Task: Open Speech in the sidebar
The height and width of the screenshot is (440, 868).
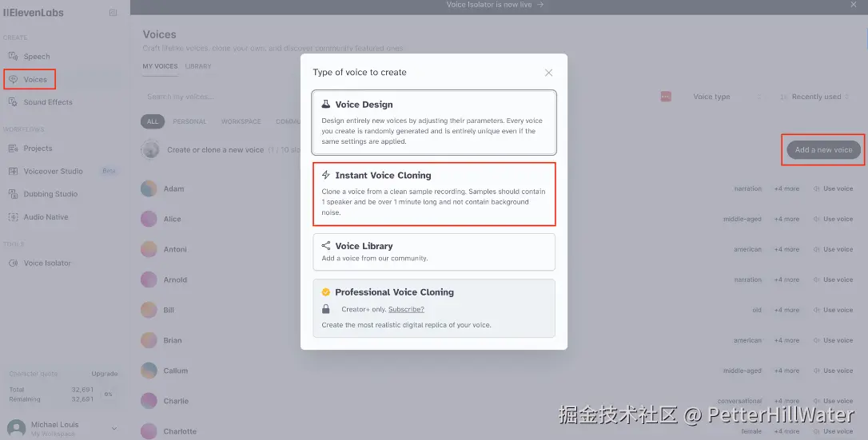Action: [x=37, y=57]
